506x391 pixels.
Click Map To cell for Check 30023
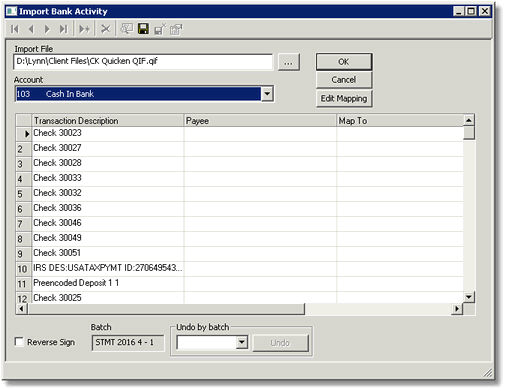click(400, 134)
